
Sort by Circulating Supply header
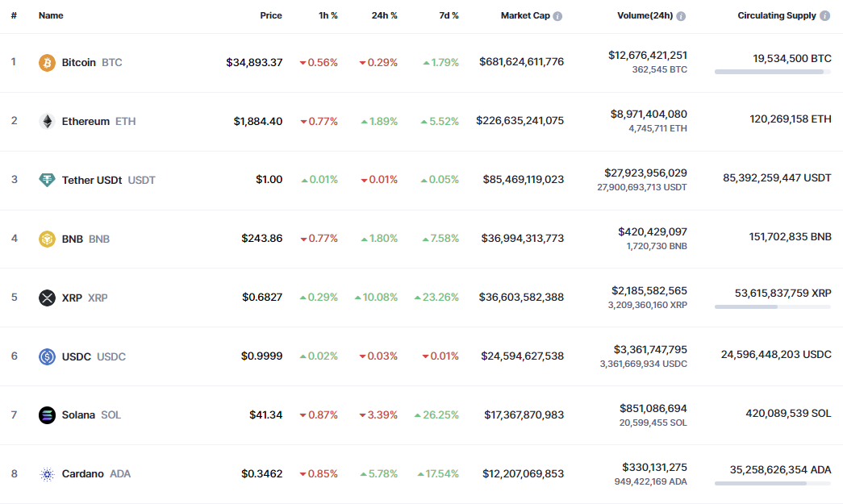click(x=777, y=15)
